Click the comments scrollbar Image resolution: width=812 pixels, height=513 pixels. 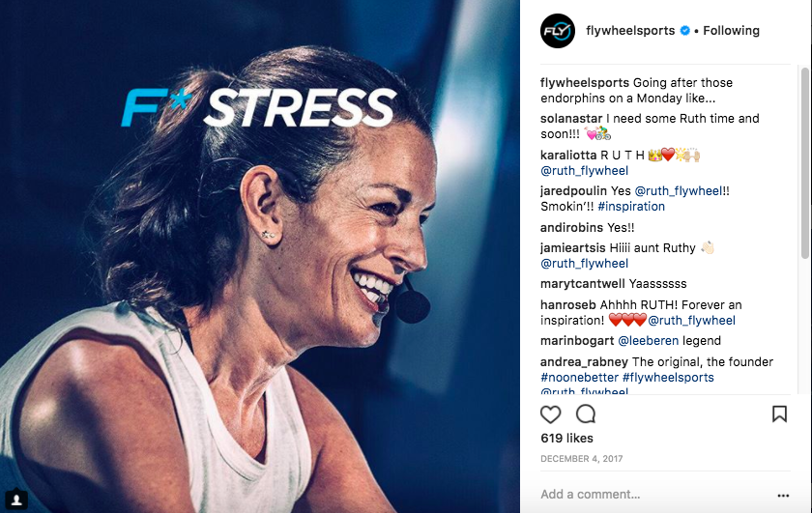click(x=804, y=163)
